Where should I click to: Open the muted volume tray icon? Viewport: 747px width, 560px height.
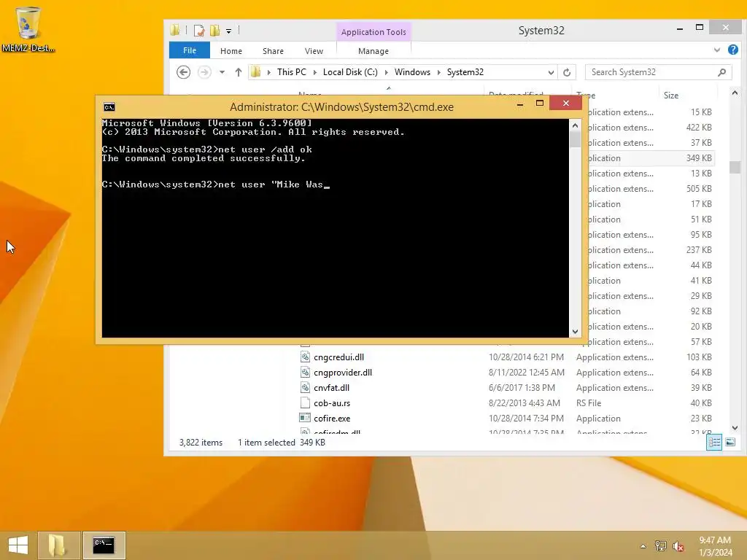coord(678,546)
